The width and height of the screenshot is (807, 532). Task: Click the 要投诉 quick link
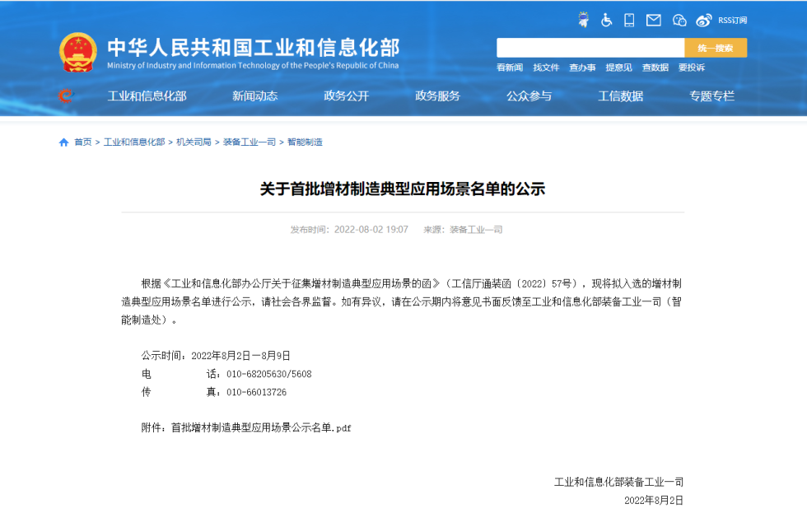click(x=692, y=68)
